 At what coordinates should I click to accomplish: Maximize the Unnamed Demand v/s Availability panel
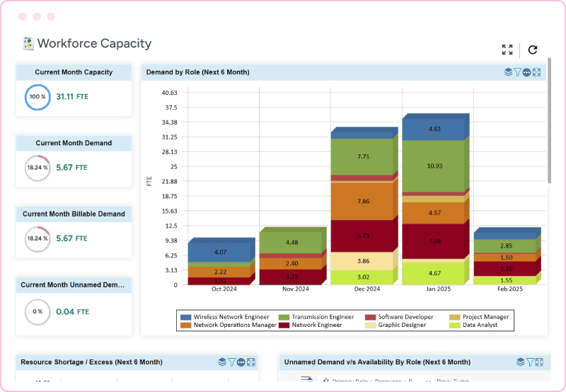[540, 362]
